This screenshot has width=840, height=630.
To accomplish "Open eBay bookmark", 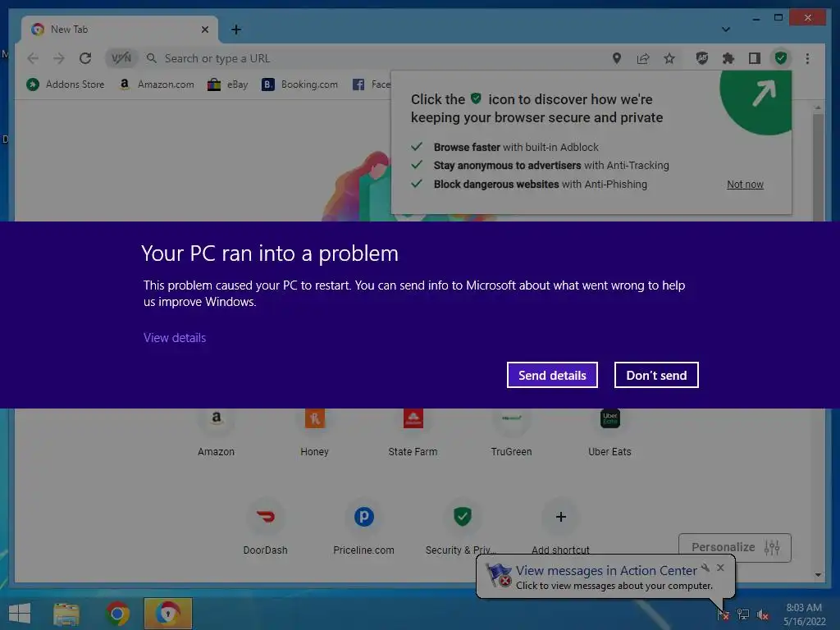I will [x=228, y=84].
